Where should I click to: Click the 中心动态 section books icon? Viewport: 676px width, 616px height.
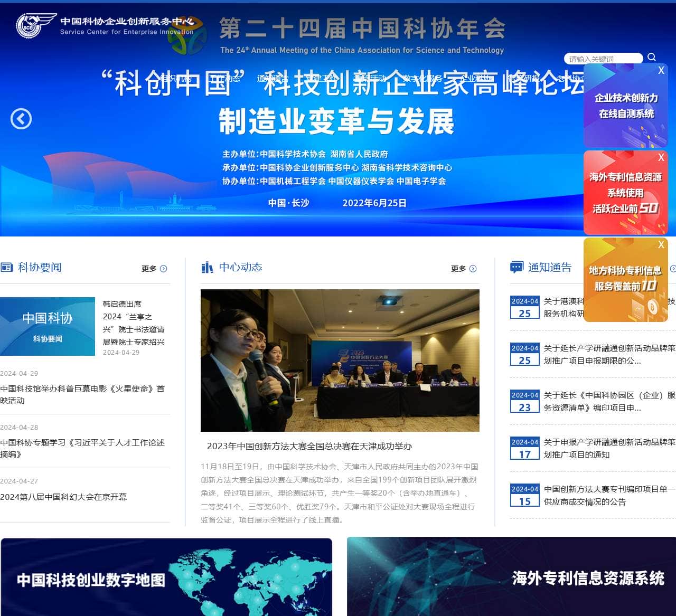coord(207,268)
